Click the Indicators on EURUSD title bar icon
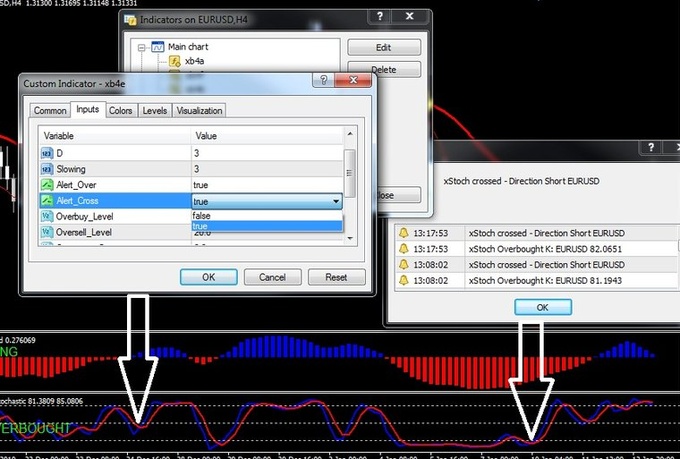Screen dimensions: 680x459 tap(130, 20)
